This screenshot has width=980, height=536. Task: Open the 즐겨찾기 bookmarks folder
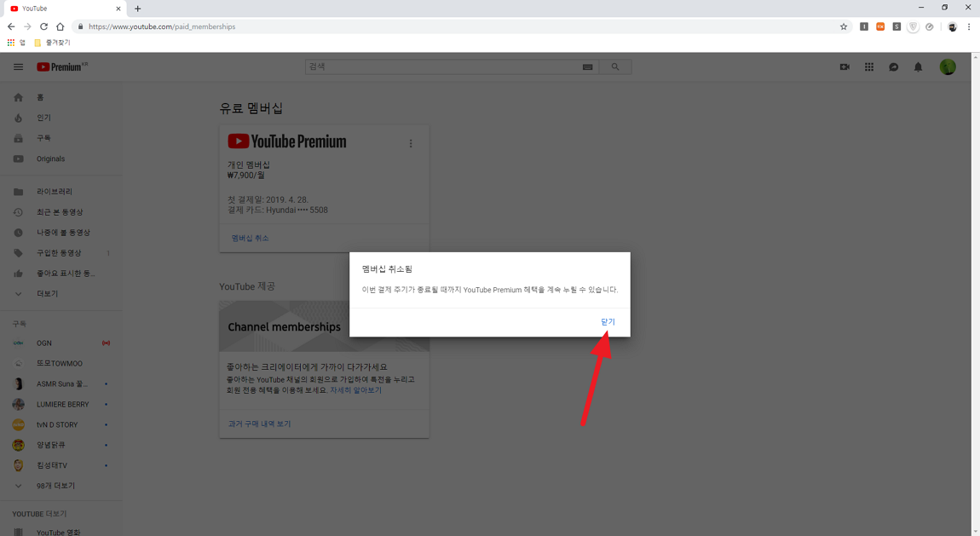pyautogui.click(x=53, y=43)
